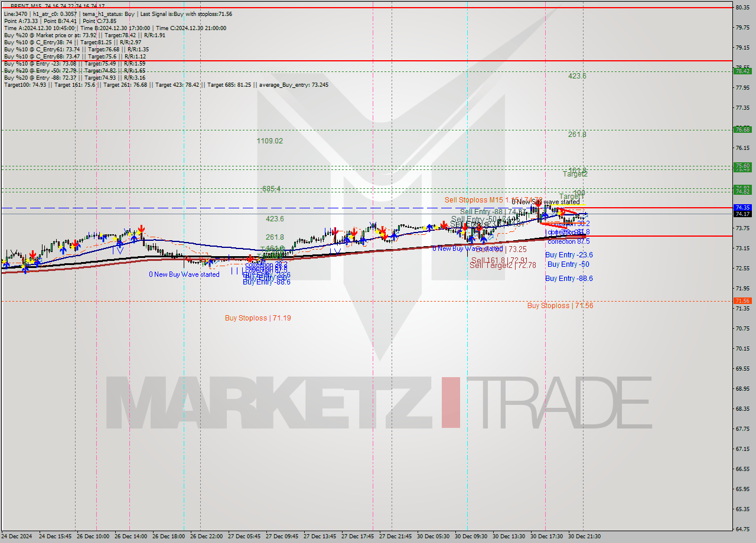756x543 pixels.
Task: Click the '26 Dec 18:00' time label
Action: click(x=169, y=537)
